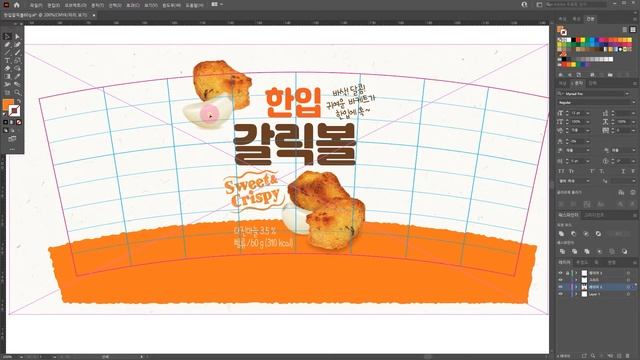Open 문자(T) Type menu
The image size is (640, 360).
[x=98, y=5]
